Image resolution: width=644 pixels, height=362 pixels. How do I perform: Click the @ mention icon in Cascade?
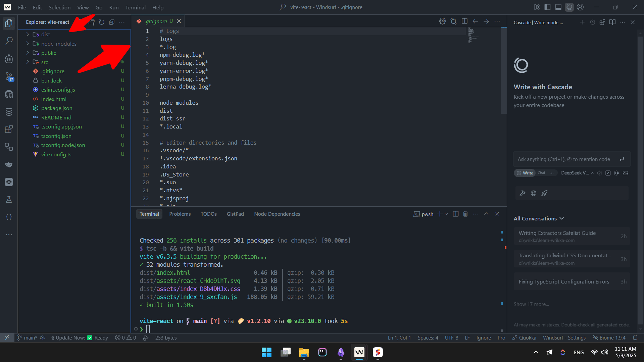(x=616, y=173)
